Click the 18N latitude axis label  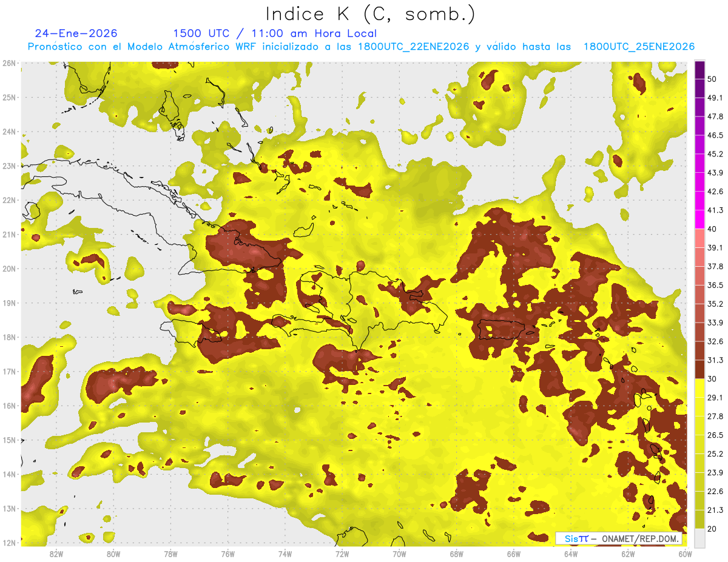coord(9,337)
